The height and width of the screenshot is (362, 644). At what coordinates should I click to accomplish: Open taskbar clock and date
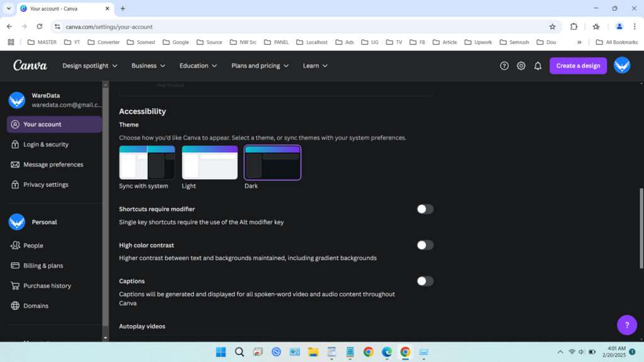614,352
